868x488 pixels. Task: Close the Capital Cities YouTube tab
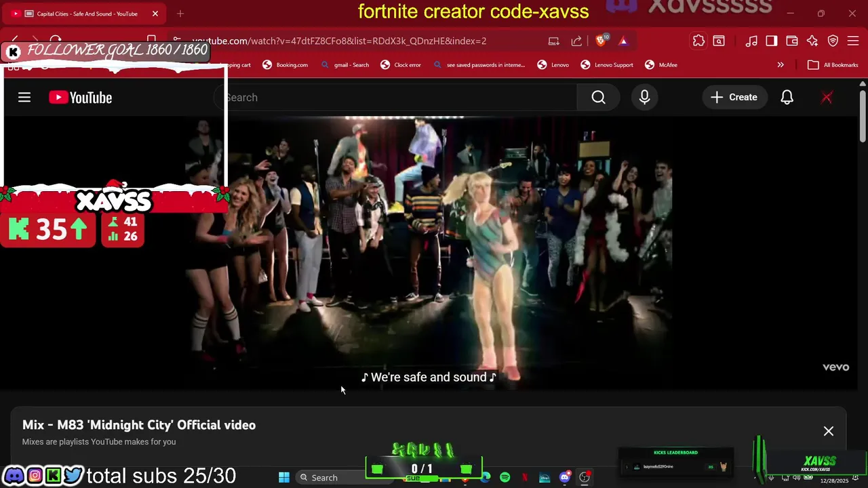pyautogui.click(x=155, y=14)
